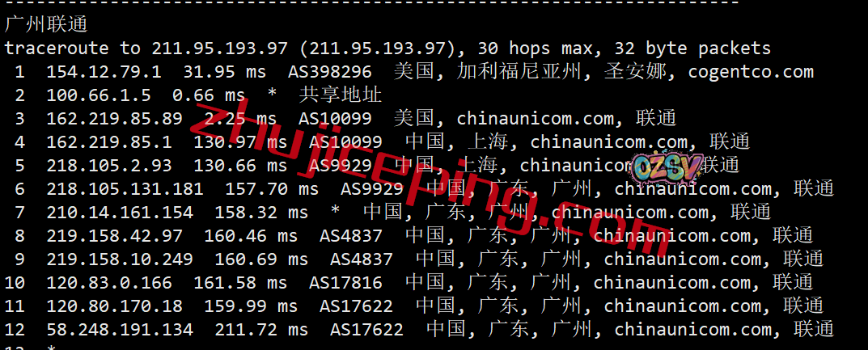This screenshot has width=868, height=350.
Task: Click the 广州联通 heading text
Action: point(46,25)
